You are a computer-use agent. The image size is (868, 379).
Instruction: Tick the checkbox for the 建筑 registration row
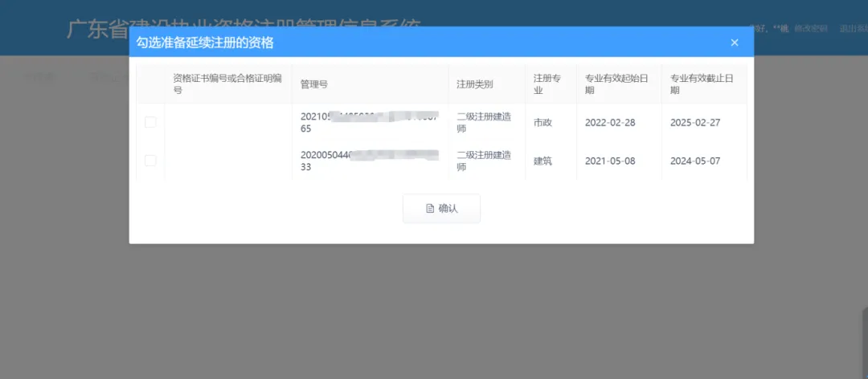150,161
